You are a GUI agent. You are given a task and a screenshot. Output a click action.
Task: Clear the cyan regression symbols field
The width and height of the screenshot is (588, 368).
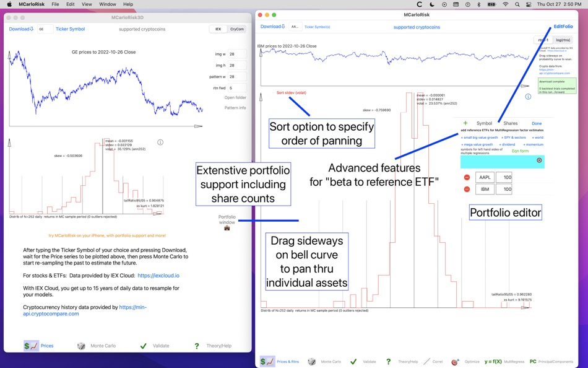click(539, 160)
